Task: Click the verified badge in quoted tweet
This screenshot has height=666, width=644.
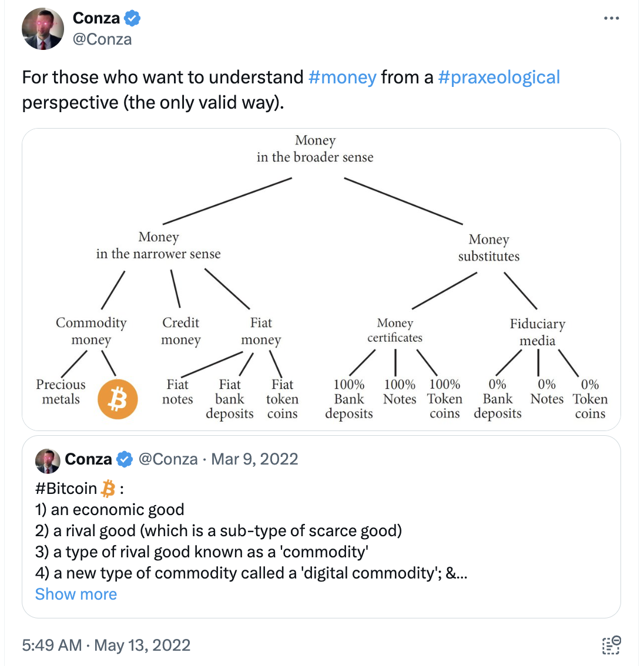Action: 125,459
